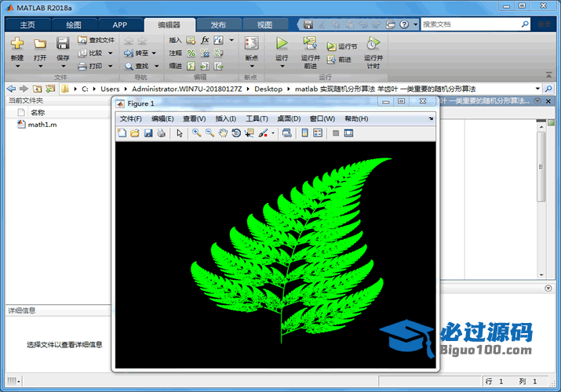Expand the Print (打印) dropdown in ribbon
This screenshot has width=561, height=392.
click(x=110, y=66)
